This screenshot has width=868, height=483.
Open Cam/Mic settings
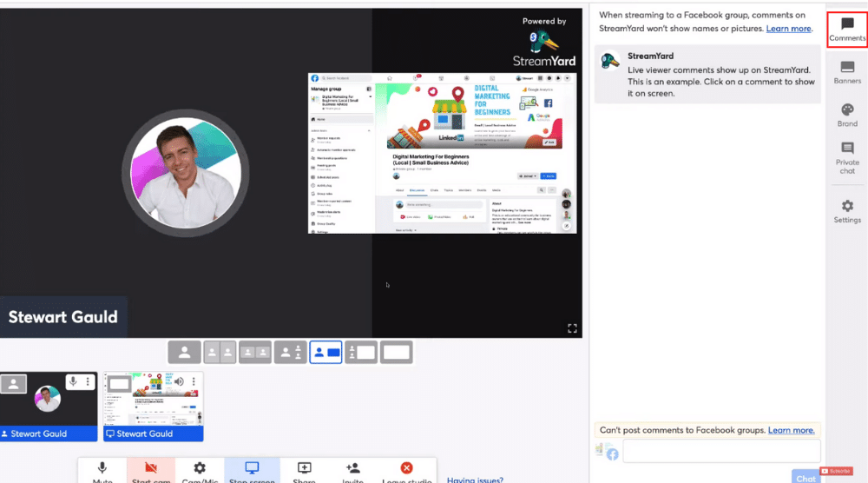(x=200, y=471)
